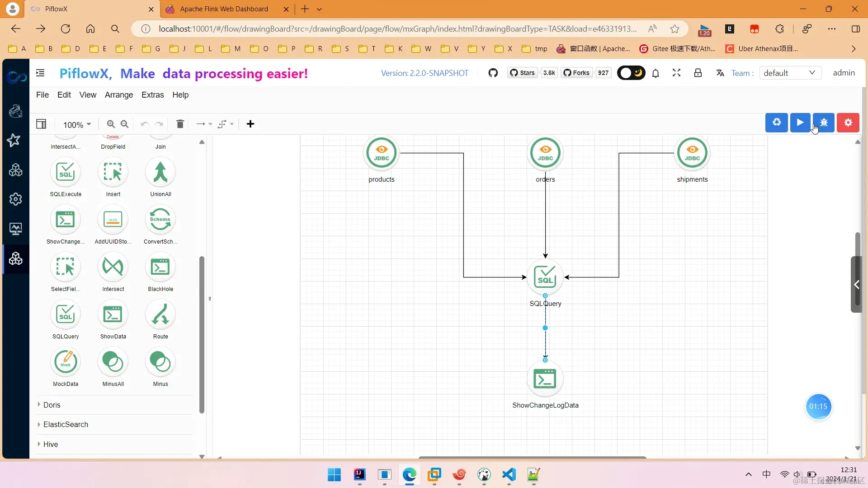This screenshot has height=488, width=868.
Task: Select the BlackHole component in palette
Action: [160, 267]
